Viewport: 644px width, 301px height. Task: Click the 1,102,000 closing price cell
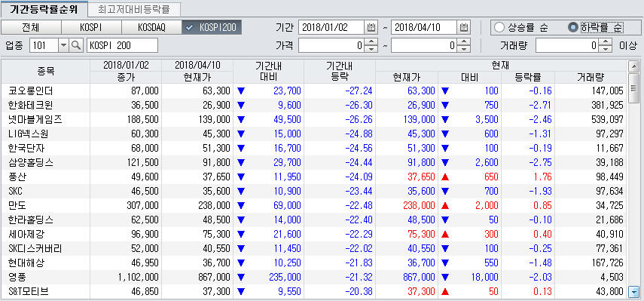click(x=138, y=277)
